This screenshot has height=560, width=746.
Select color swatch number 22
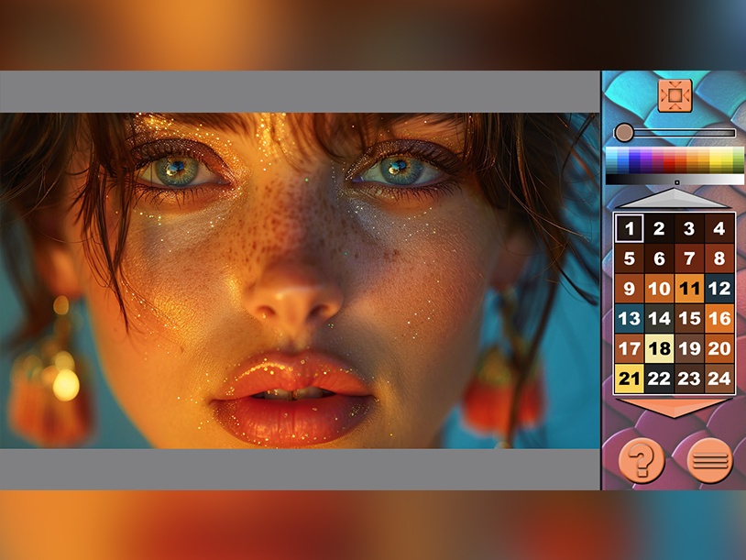[x=659, y=379]
